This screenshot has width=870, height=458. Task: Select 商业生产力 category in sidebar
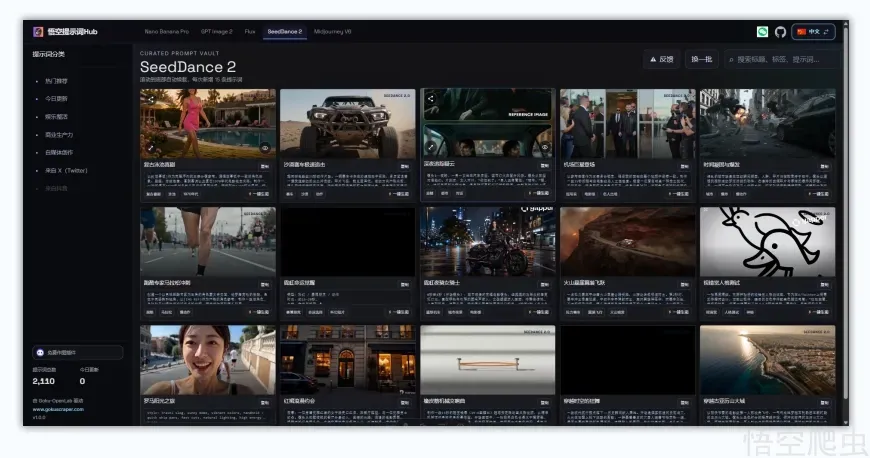[x=59, y=135]
